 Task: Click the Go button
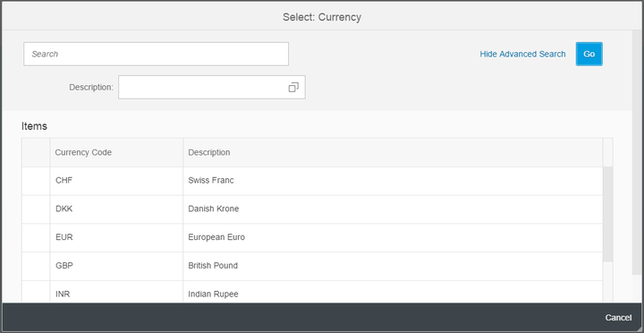pyautogui.click(x=589, y=54)
